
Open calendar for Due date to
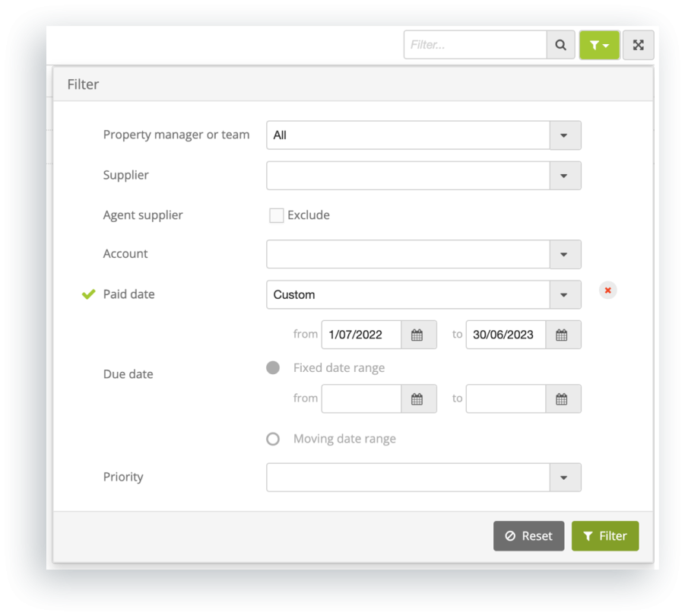[563, 398]
